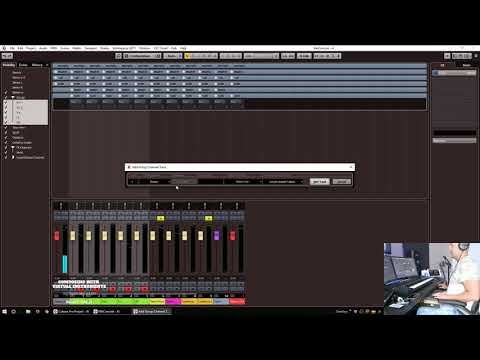Open the File menu

(x=12, y=48)
